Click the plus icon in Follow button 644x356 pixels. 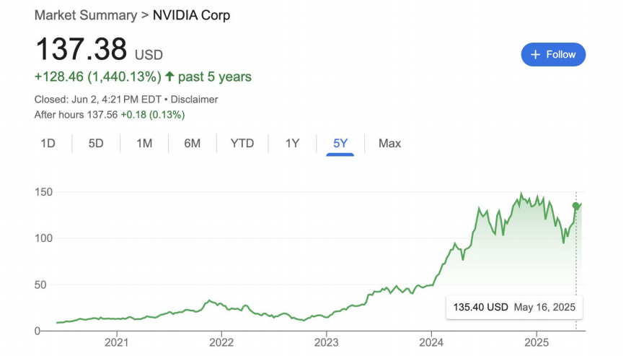535,55
